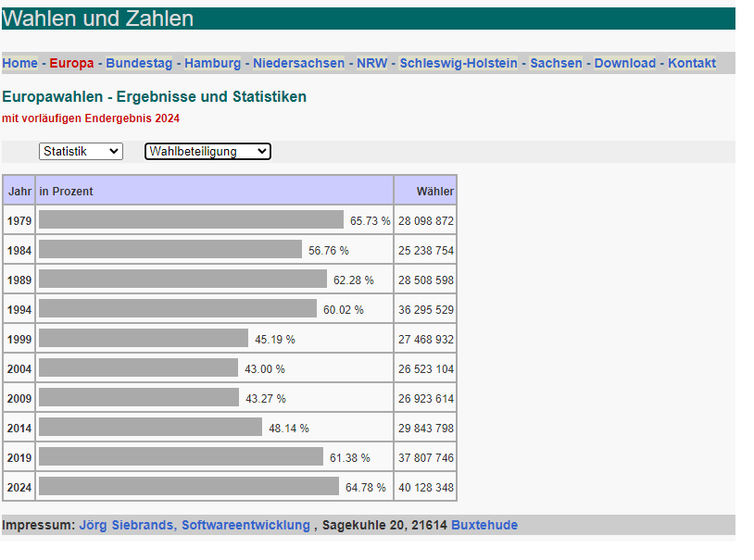Click the Jahr column header
Screen dimensions: 754x560
pyautogui.click(x=19, y=191)
